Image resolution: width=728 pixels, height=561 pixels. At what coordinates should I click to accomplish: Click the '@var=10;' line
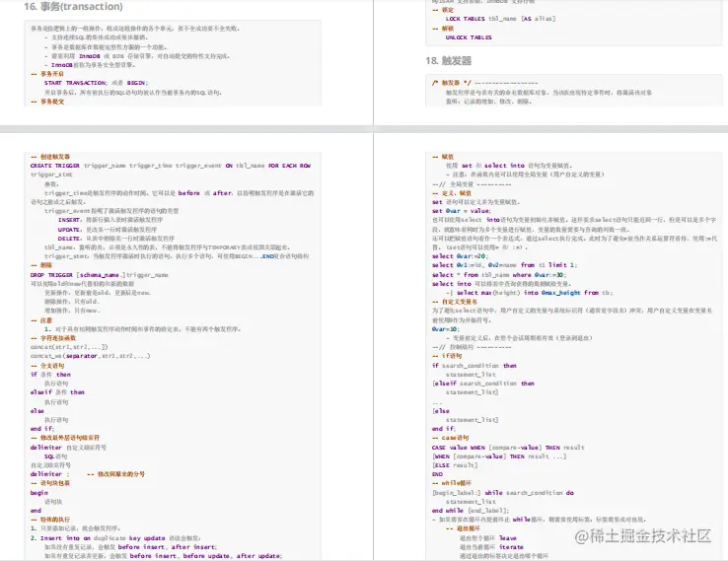pos(446,329)
